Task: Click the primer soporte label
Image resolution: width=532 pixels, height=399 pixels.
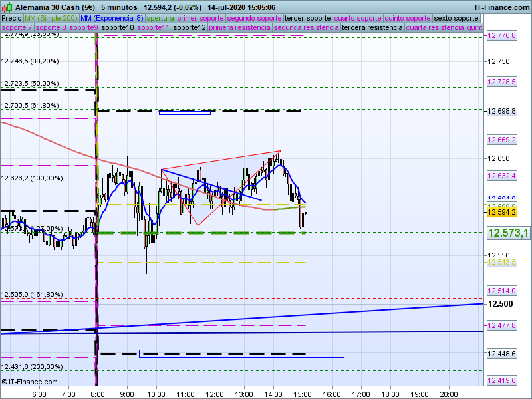Action: click(200, 19)
